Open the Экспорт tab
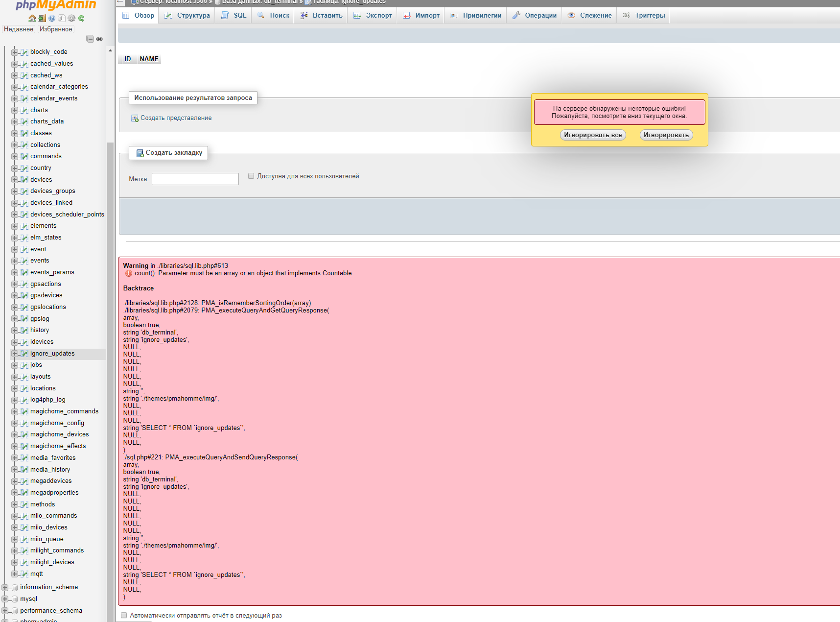The width and height of the screenshot is (840, 622). (373, 15)
